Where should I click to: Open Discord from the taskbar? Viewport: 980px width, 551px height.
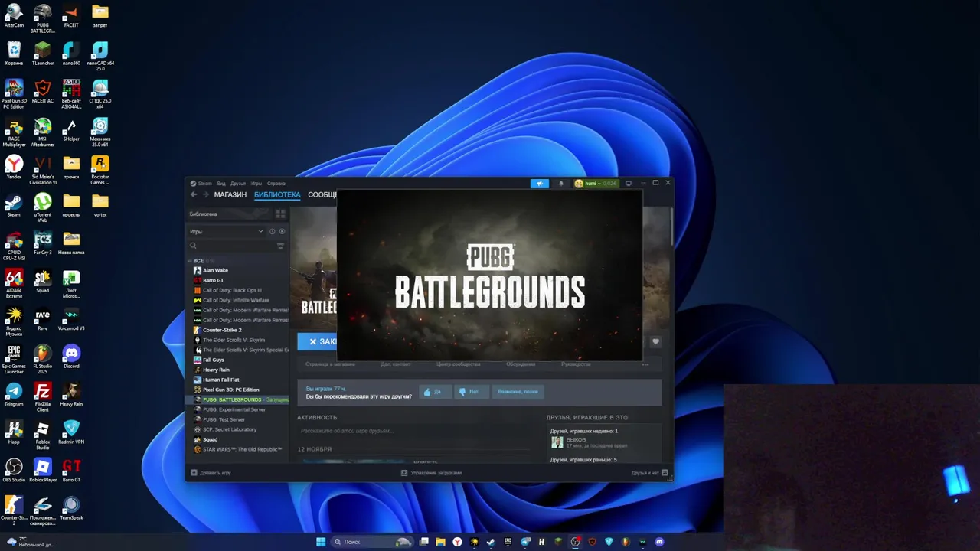pyautogui.click(x=659, y=542)
